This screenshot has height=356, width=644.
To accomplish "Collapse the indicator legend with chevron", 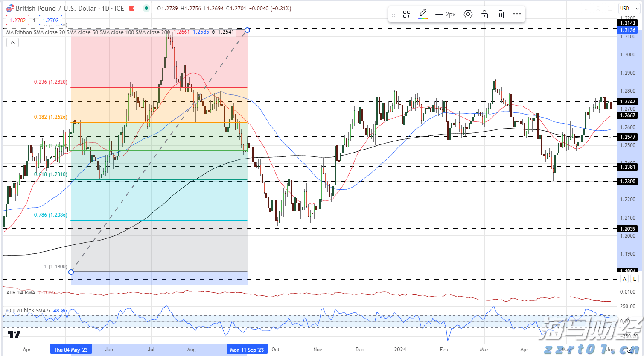I will pyautogui.click(x=12, y=42).
